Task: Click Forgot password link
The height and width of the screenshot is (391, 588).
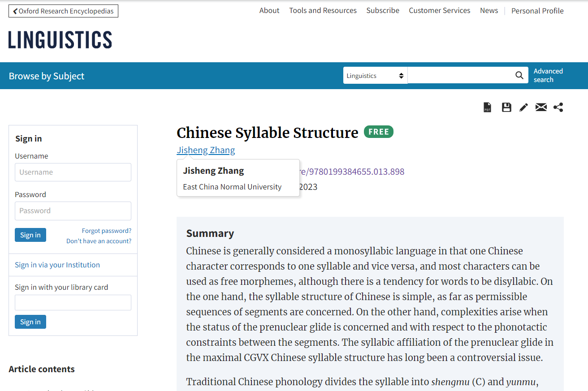Action: 107,231
